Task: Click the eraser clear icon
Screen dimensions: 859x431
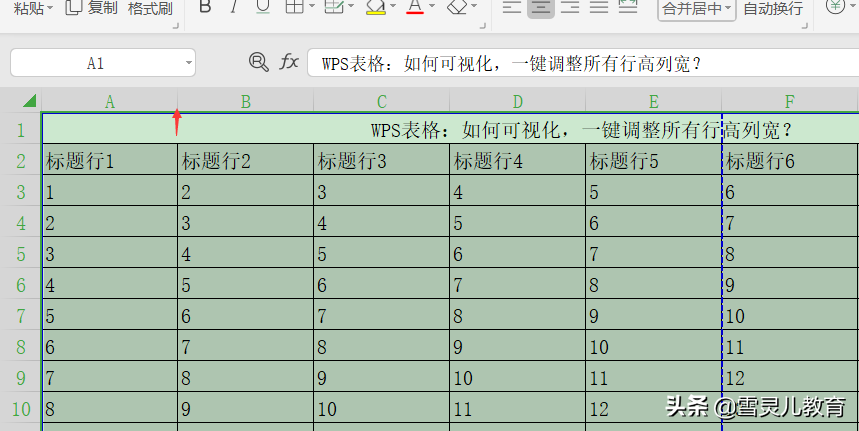Action: 457,7
